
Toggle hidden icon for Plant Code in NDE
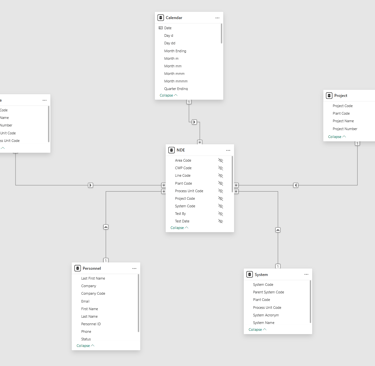coord(221,183)
